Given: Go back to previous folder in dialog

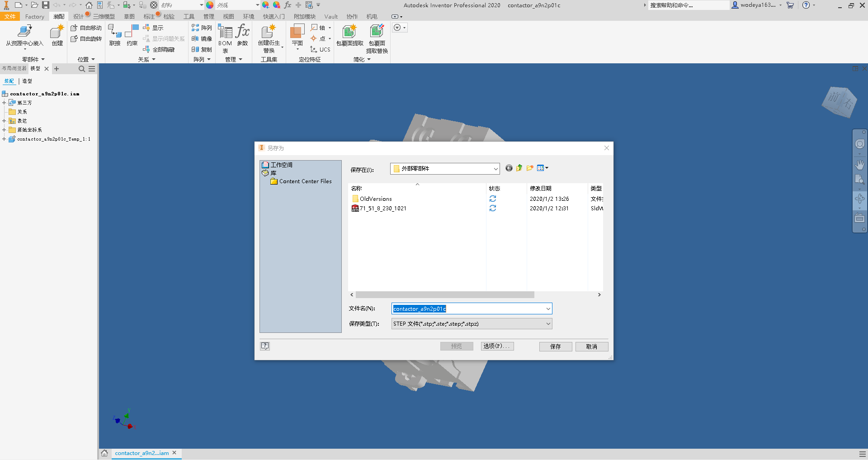Looking at the screenshot, I should click(509, 168).
